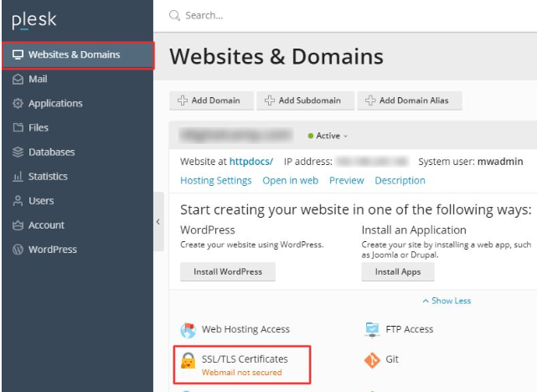Screen dimensions: 537x392
Task: Open FTP Access
Action: pyautogui.click(x=410, y=329)
